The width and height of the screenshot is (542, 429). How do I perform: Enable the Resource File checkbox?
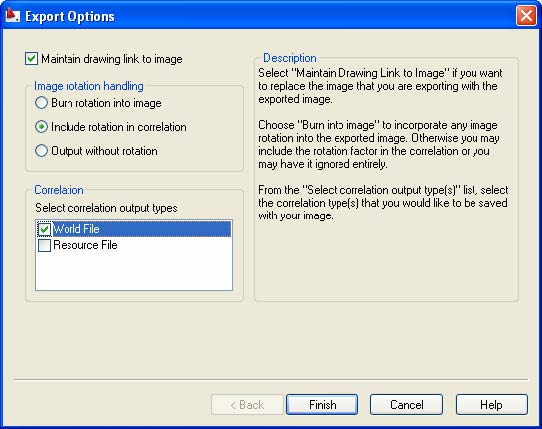coord(44,245)
